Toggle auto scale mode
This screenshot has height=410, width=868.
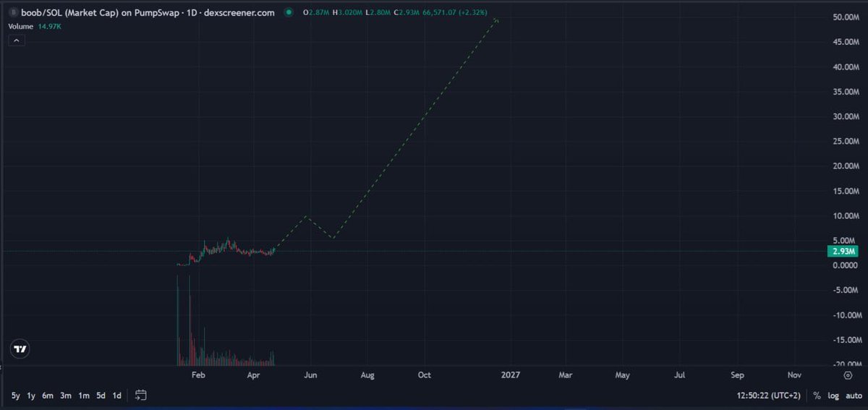point(852,396)
